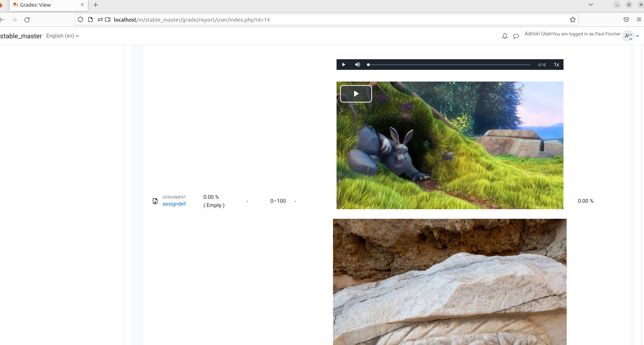Click the 0.00 % contribution value
The image size is (644, 345).
585,201
